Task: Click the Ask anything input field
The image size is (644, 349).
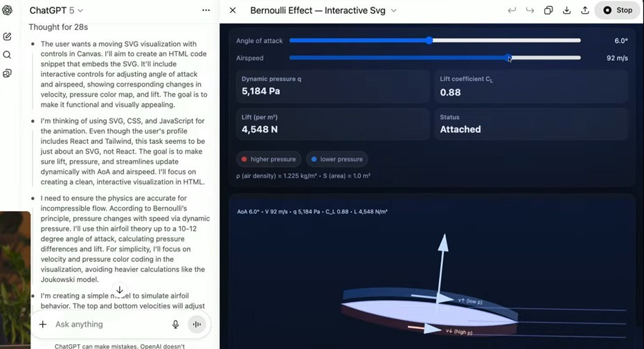Action: tap(111, 324)
